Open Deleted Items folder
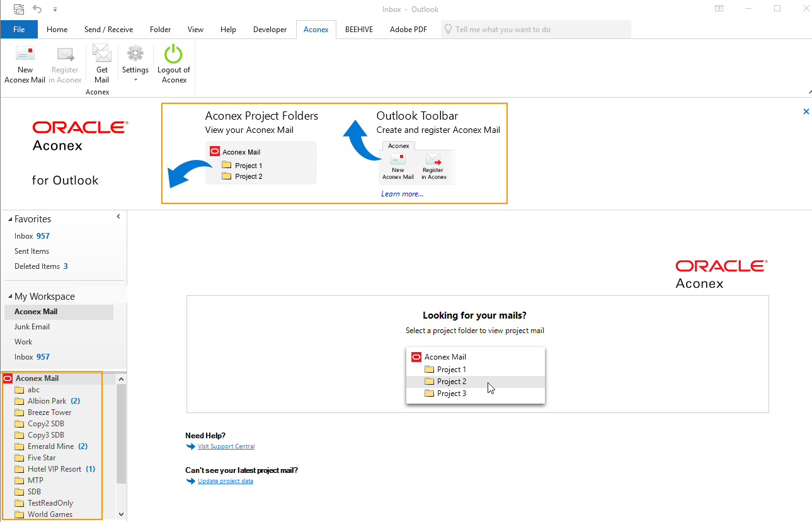This screenshot has height=522, width=812. pos(41,266)
